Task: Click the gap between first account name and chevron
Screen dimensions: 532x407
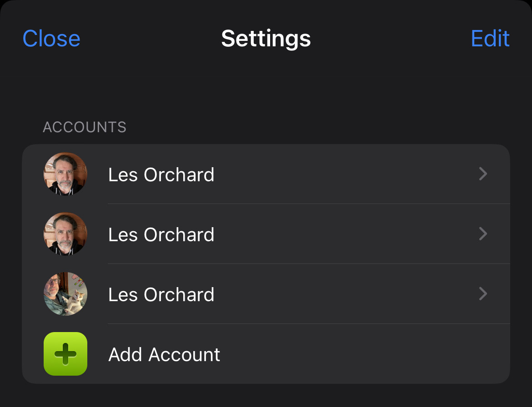Action: [x=346, y=174]
